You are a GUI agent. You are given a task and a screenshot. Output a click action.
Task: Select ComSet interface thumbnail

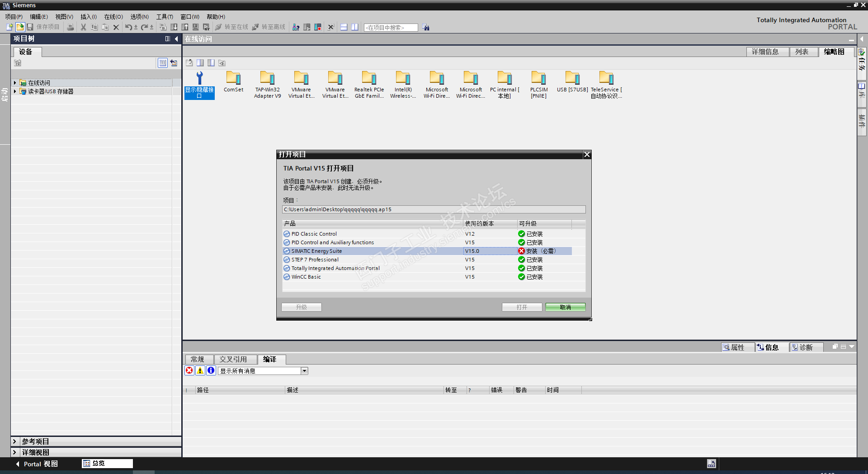coord(233,81)
